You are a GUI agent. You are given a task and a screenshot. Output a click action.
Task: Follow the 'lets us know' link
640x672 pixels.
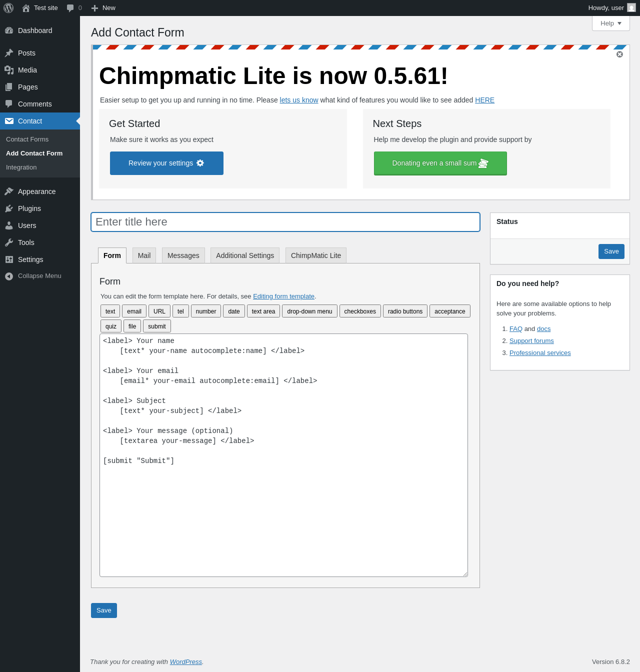point(299,100)
